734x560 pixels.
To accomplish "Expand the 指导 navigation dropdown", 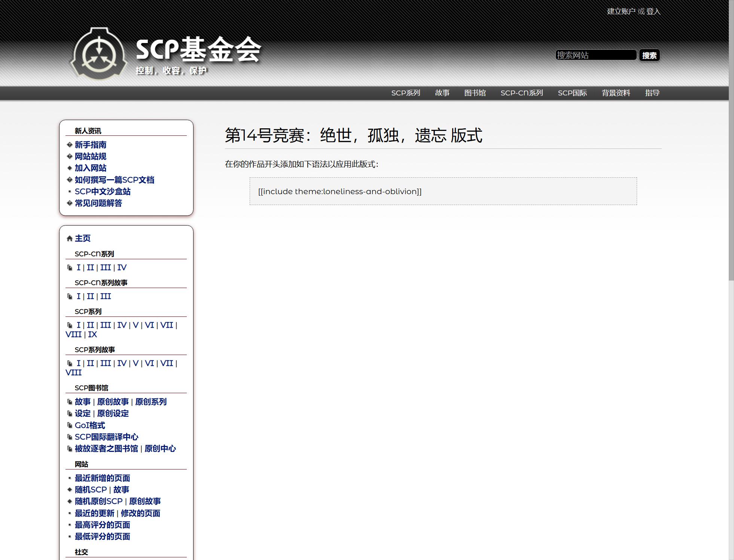I will point(652,93).
